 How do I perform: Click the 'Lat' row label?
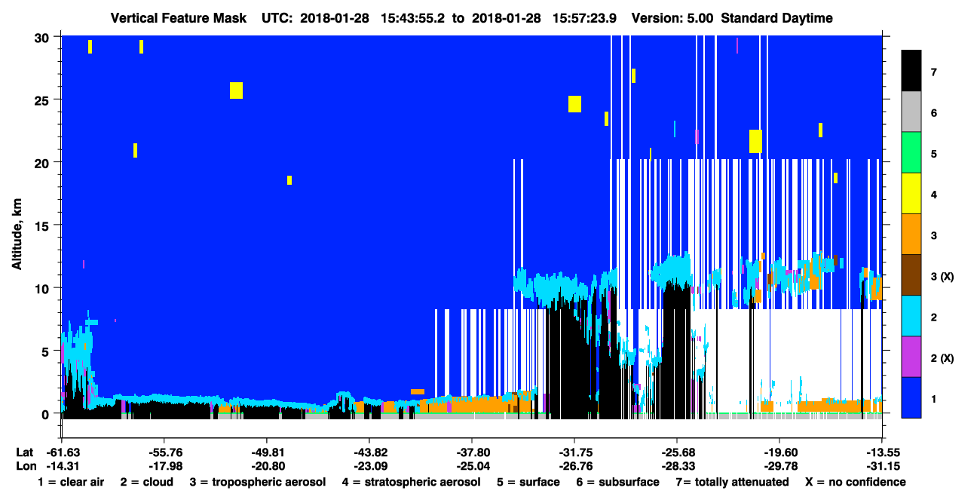point(24,452)
